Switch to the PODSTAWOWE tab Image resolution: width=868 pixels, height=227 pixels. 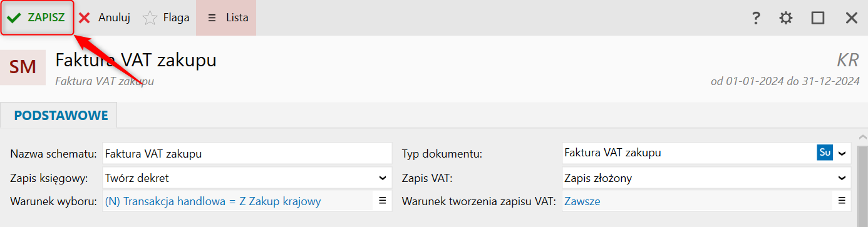click(61, 116)
